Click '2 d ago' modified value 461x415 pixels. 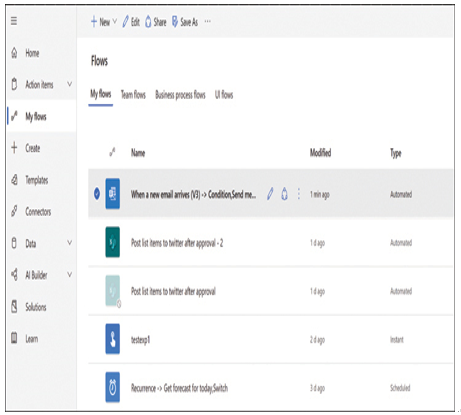(x=317, y=340)
